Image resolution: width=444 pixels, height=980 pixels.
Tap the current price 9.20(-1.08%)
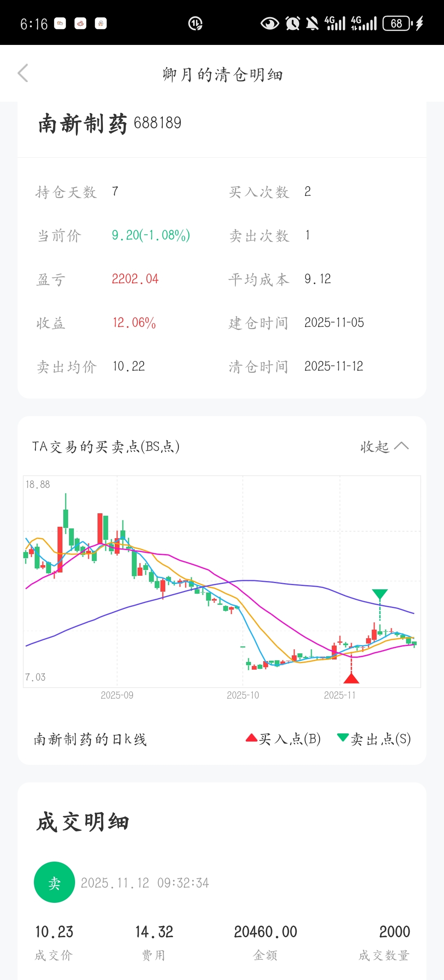point(151,235)
